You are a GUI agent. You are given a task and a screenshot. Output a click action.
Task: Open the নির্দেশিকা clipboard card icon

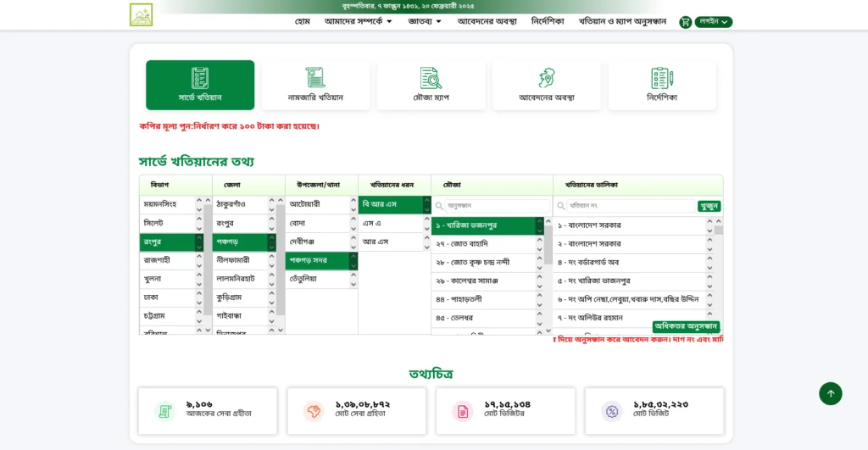[x=662, y=78]
